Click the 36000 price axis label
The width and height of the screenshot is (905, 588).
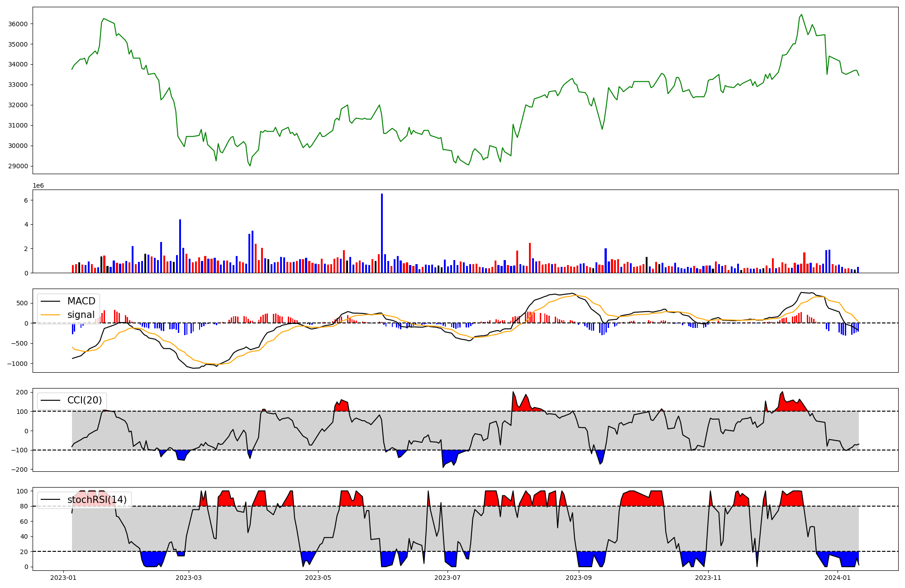18,24
